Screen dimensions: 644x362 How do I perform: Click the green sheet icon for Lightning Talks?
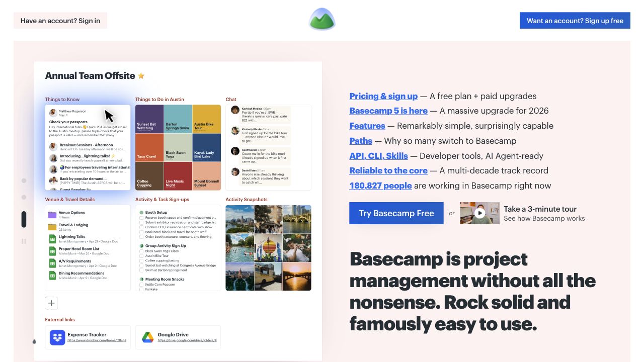52,239
